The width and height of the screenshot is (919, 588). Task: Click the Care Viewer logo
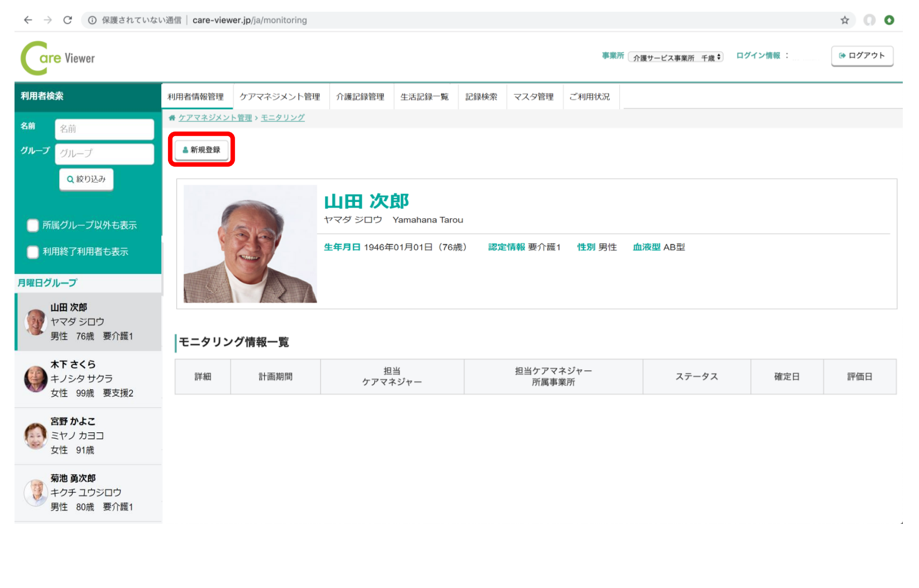coord(58,58)
